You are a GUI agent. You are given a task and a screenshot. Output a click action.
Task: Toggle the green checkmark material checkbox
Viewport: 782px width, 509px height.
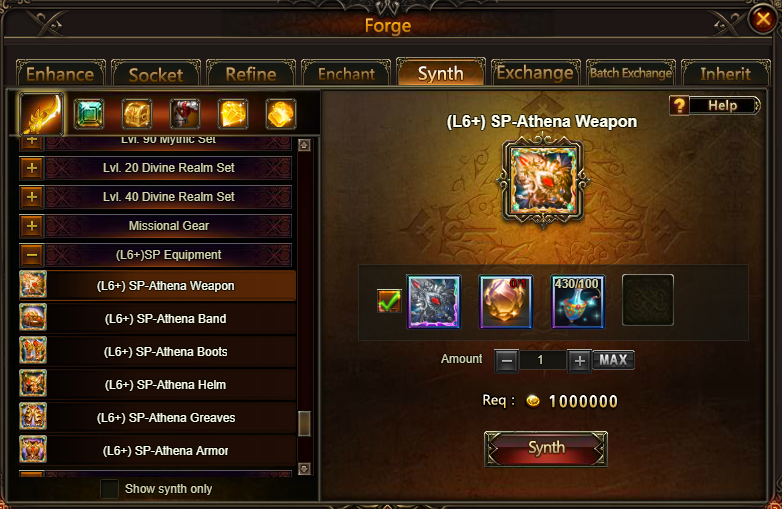click(x=389, y=301)
